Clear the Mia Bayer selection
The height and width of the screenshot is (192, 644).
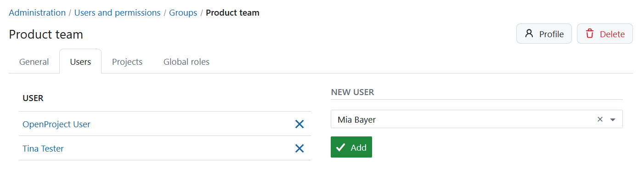599,119
